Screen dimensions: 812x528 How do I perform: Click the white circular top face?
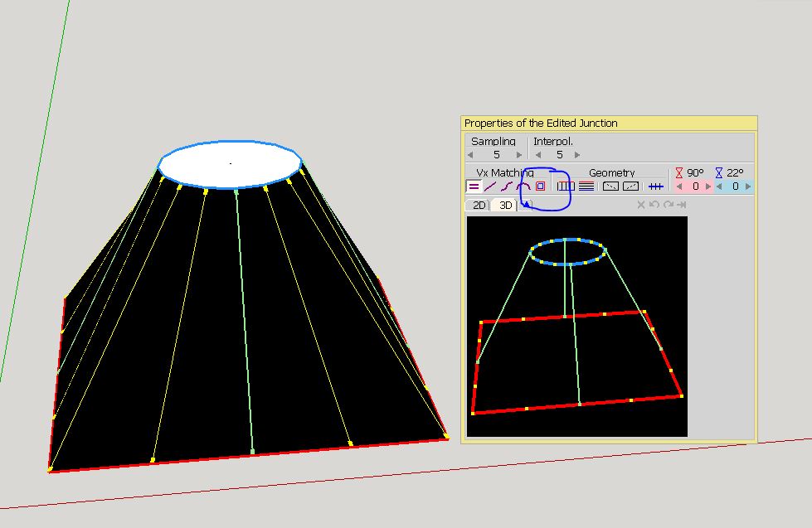pos(230,164)
